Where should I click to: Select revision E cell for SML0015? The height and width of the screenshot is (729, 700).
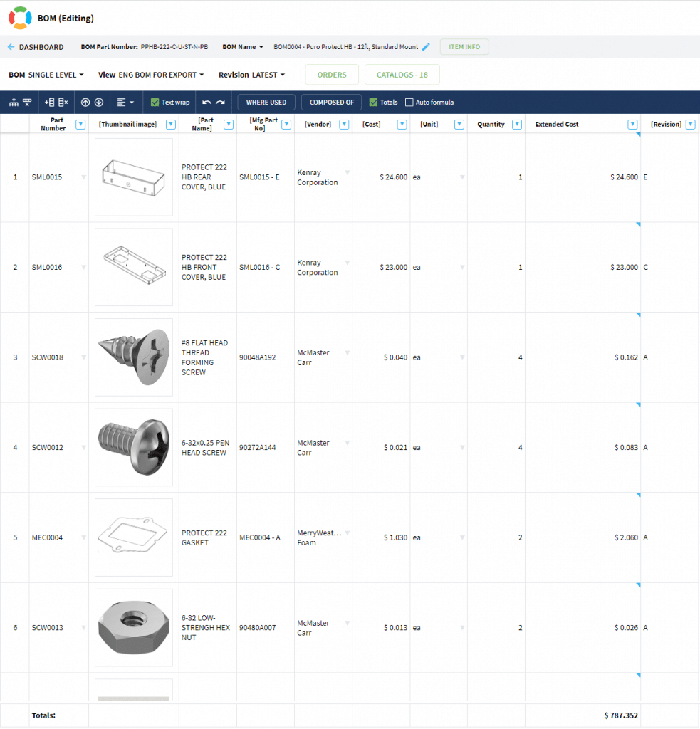670,177
